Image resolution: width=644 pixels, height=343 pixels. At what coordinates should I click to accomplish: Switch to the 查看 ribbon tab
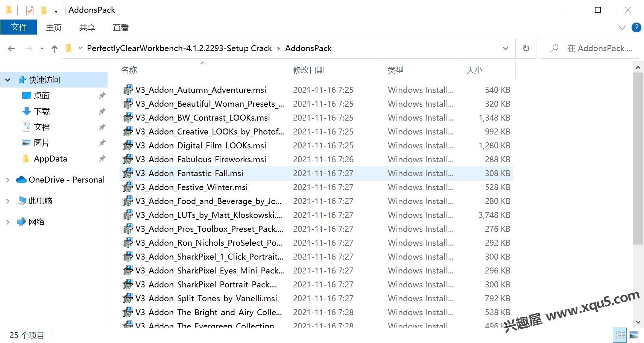click(x=121, y=27)
